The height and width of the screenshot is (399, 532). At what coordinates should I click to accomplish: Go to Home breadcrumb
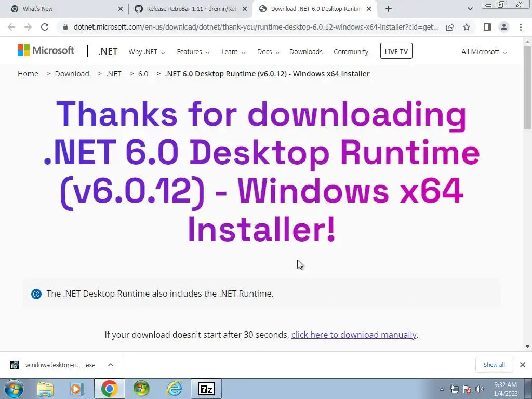(28, 74)
